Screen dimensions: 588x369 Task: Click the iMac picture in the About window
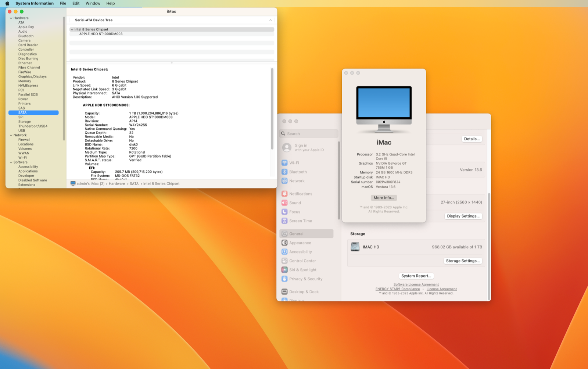coord(384,109)
